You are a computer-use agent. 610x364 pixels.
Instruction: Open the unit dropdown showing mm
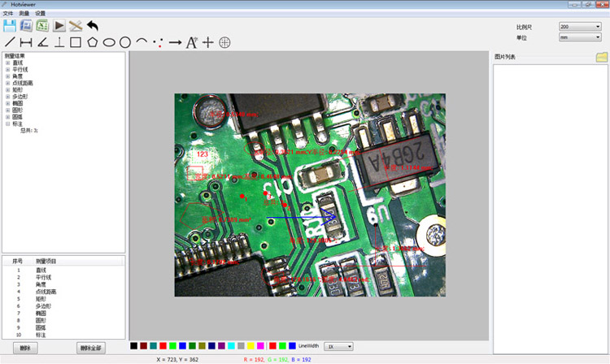click(580, 37)
